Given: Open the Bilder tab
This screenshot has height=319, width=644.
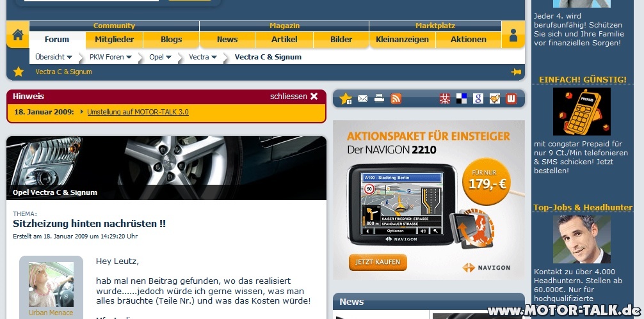Looking at the screenshot, I should point(341,40).
